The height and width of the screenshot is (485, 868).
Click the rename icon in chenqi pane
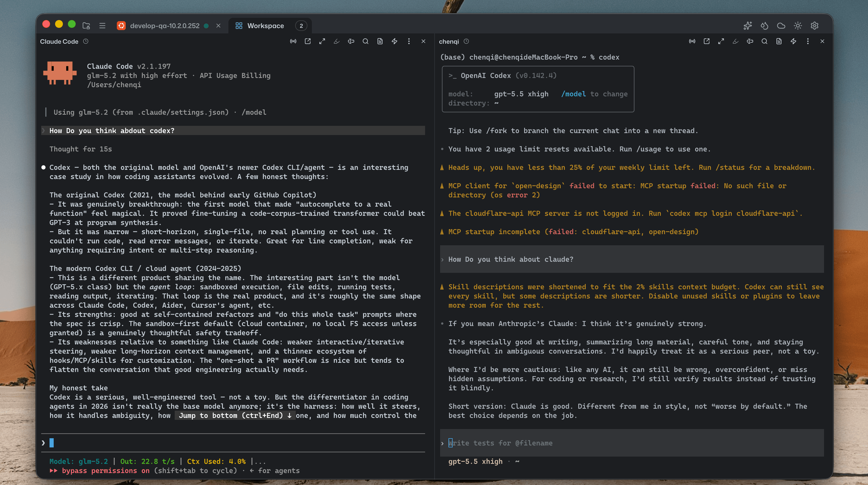pos(750,41)
